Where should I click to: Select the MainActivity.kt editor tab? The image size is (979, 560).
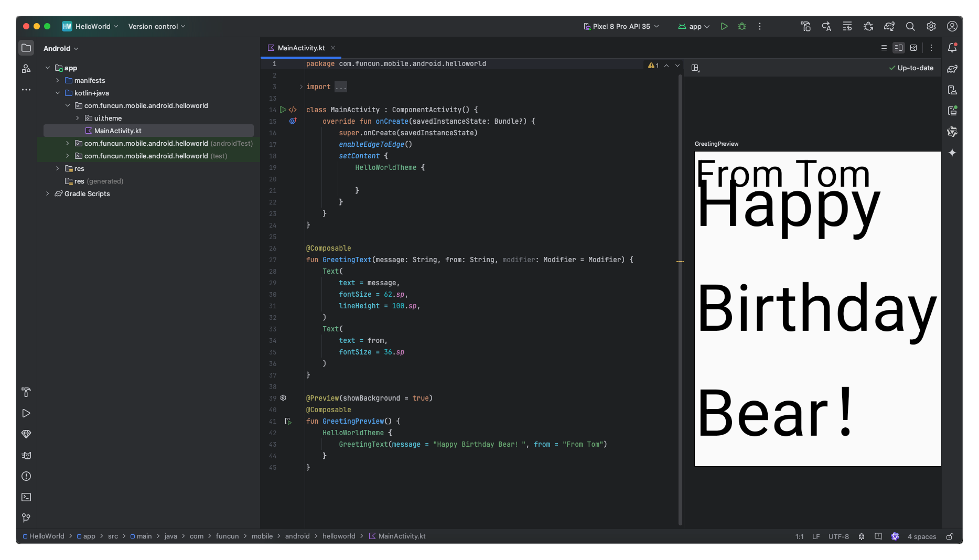click(x=301, y=48)
